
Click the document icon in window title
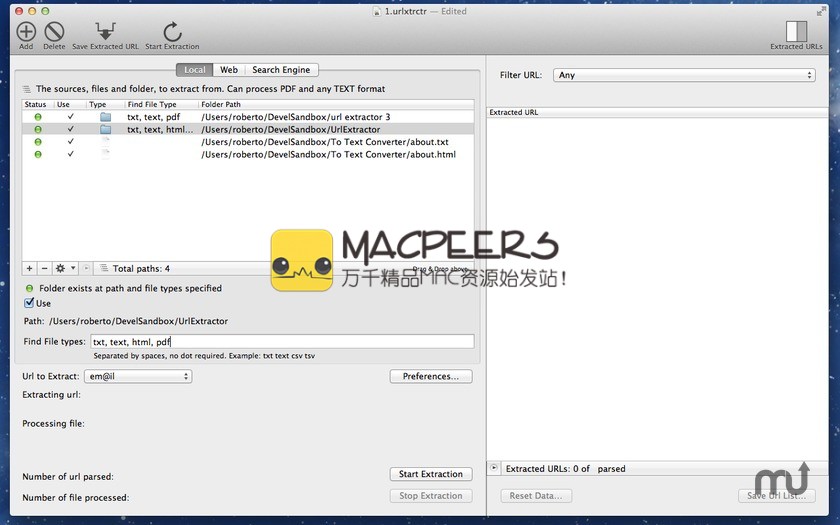tap(377, 11)
